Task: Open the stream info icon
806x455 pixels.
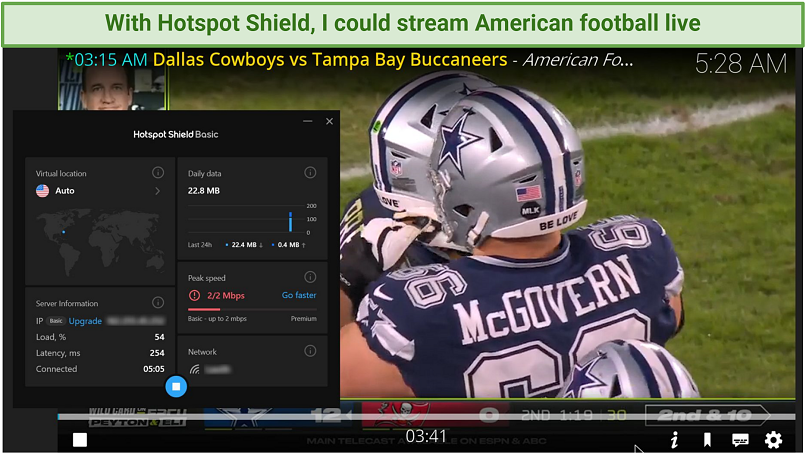Action: coord(674,440)
